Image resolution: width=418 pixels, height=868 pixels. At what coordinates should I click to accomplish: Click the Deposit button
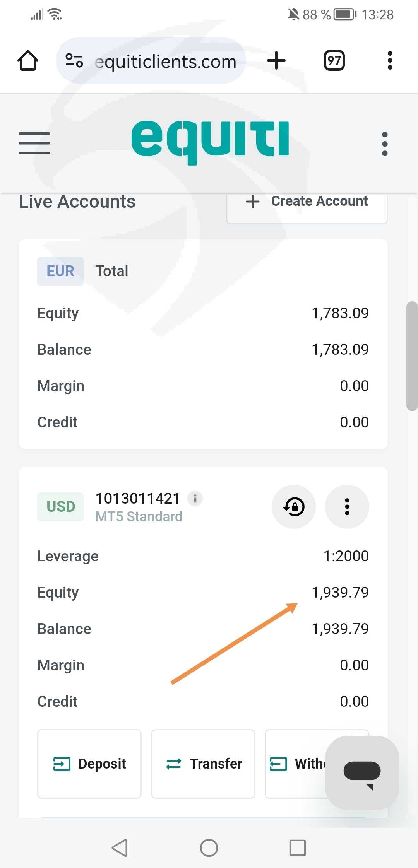pos(89,764)
